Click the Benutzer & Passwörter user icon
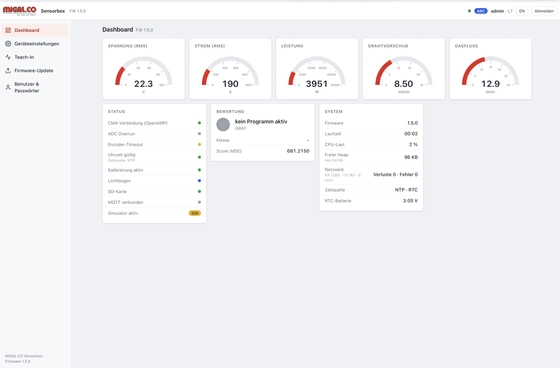 click(8, 87)
